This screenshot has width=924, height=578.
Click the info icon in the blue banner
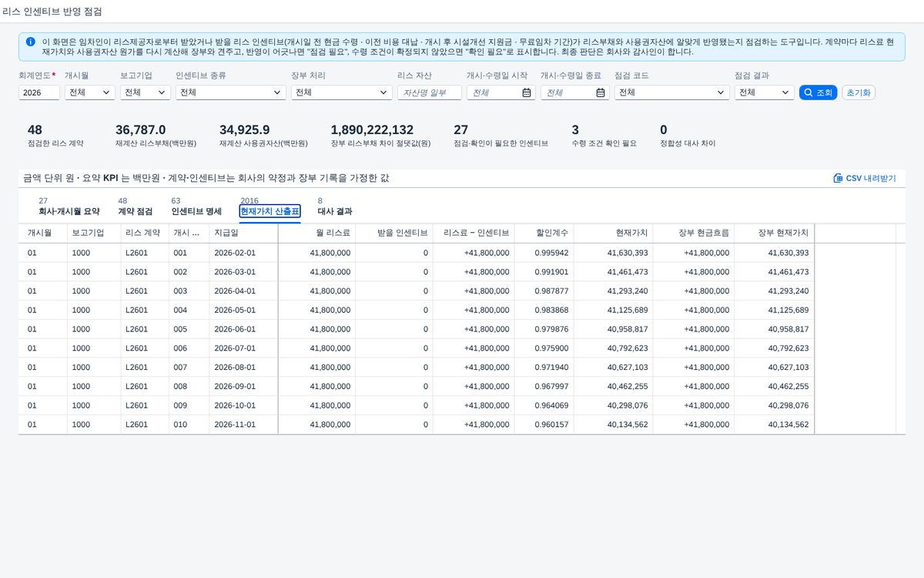[30, 42]
